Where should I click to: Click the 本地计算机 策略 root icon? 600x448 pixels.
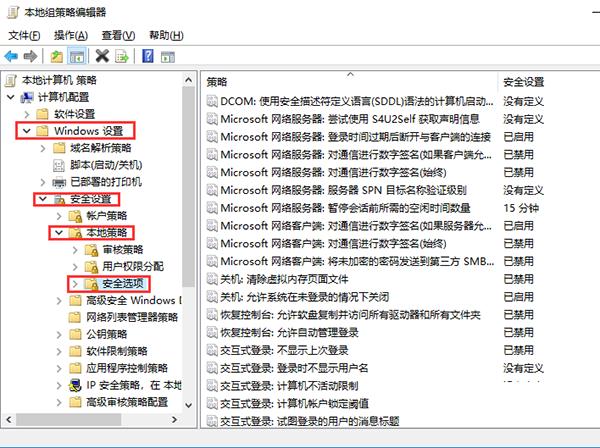pyautogui.click(x=11, y=80)
